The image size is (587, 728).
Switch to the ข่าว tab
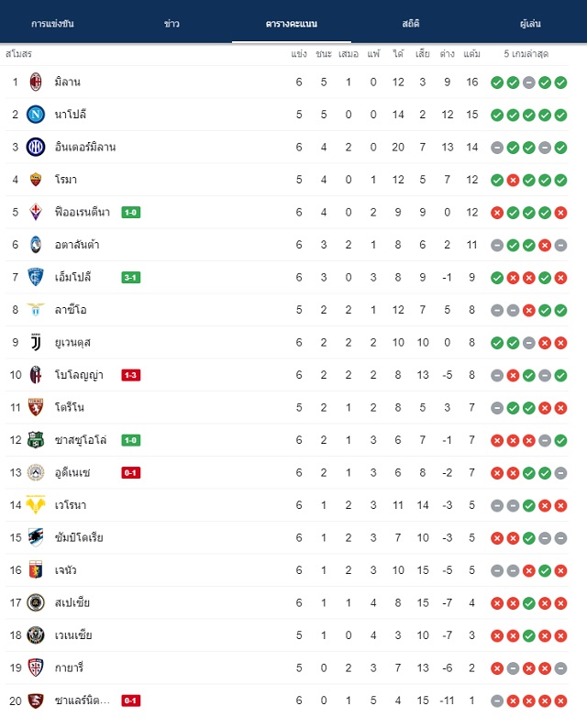point(172,23)
